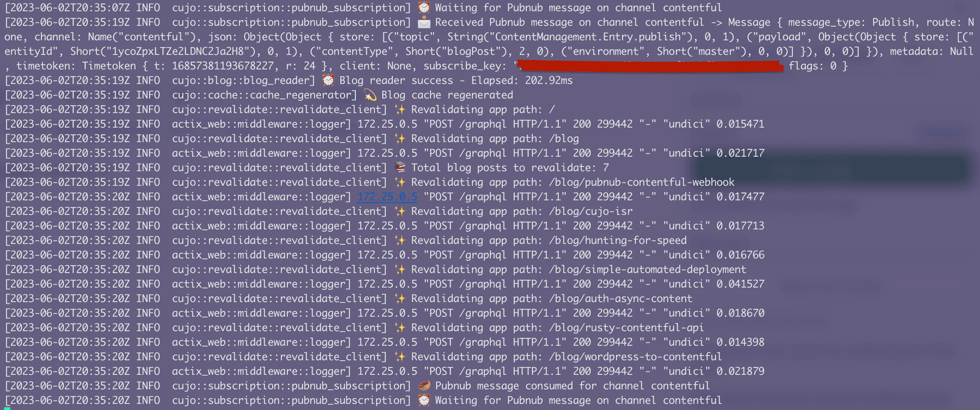
Task: Click the alarm clock emoji before Blog reader success
Action: [x=328, y=81]
